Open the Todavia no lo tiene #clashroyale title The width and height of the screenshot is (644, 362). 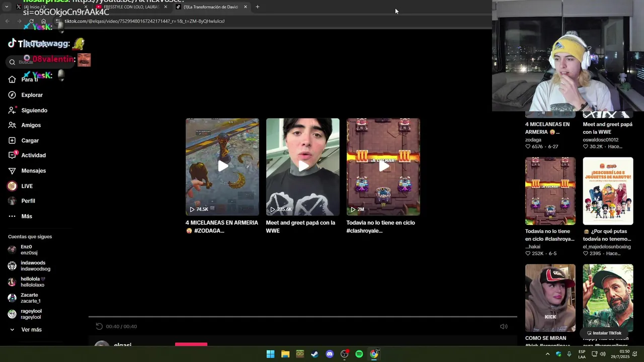pos(381,227)
